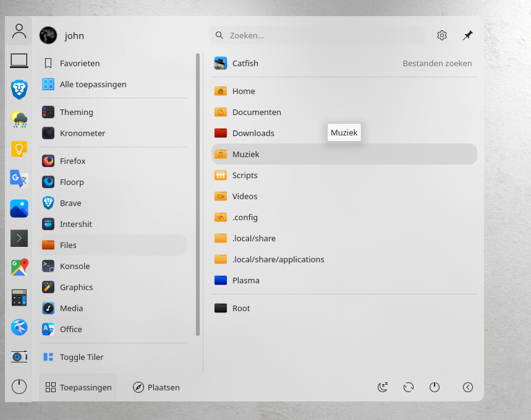Open Brave browser from the sidebar

19,90
